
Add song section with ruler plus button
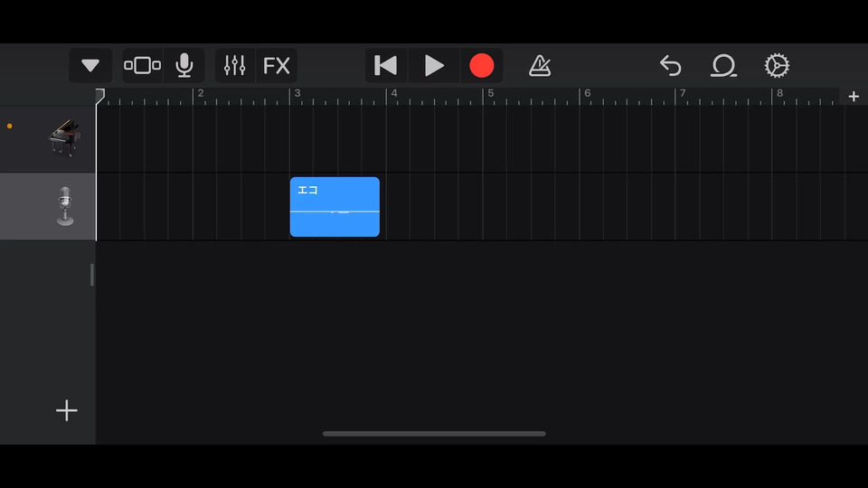click(x=854, y=97)
